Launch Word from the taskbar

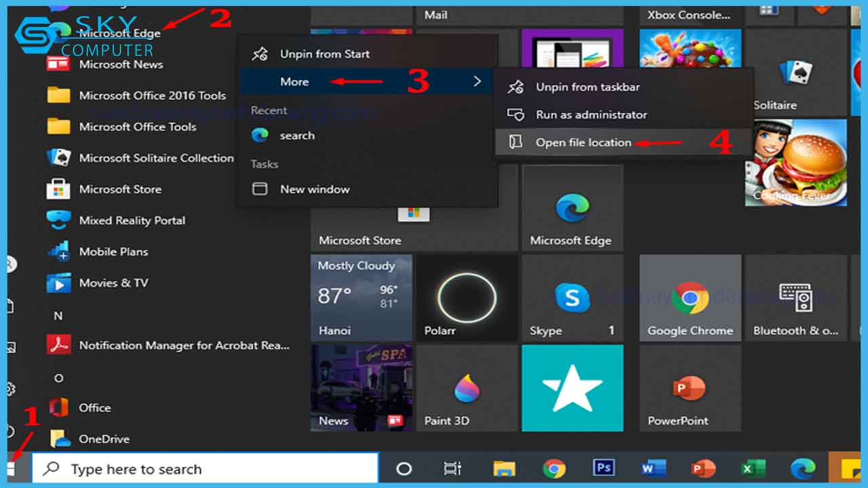click(653, 469)
